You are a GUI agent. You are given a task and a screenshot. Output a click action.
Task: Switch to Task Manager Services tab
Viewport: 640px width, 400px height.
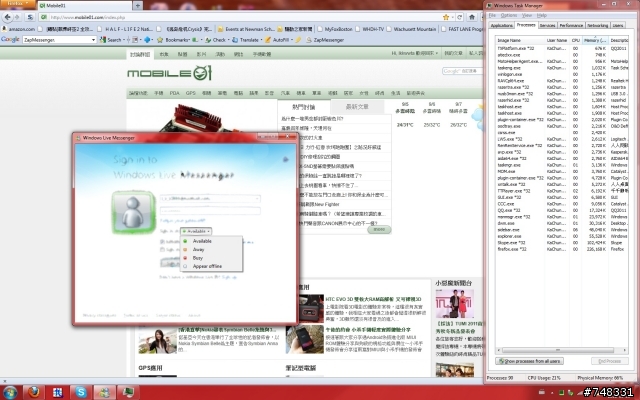click(547, 25)
